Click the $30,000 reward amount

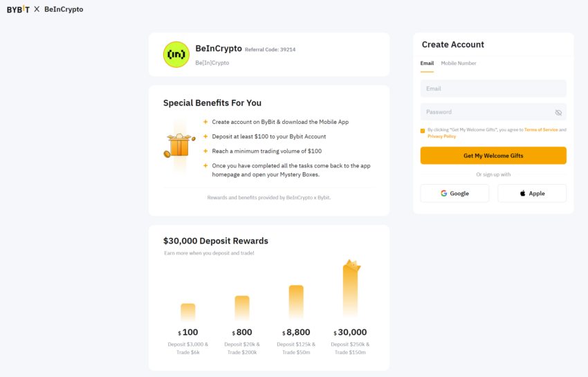350,332
